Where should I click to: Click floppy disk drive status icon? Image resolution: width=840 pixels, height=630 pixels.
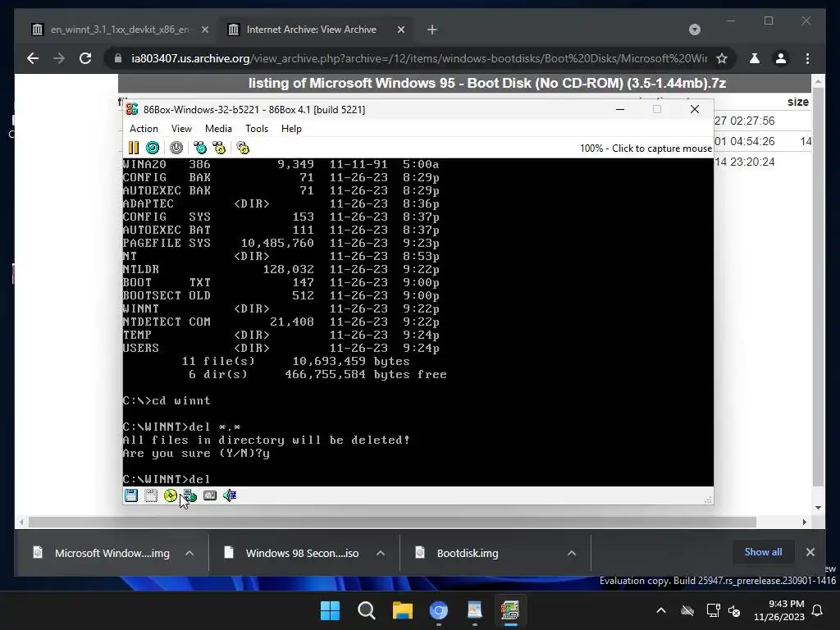131,495
